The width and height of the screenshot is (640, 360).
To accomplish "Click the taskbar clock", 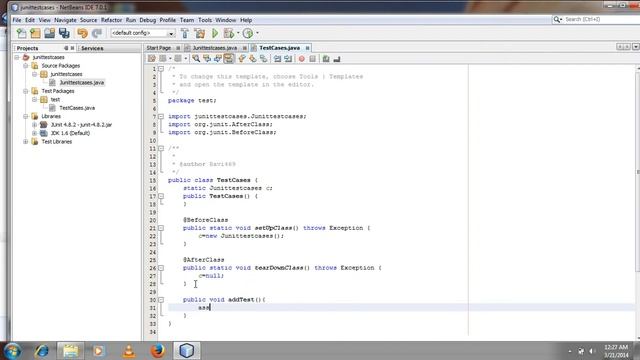I will point(616,351).
